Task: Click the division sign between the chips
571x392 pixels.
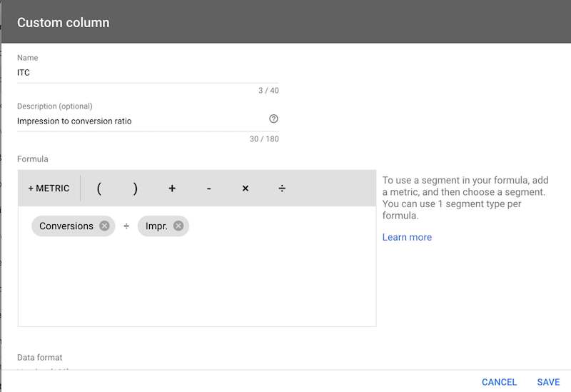Action: tap(126, 226)
